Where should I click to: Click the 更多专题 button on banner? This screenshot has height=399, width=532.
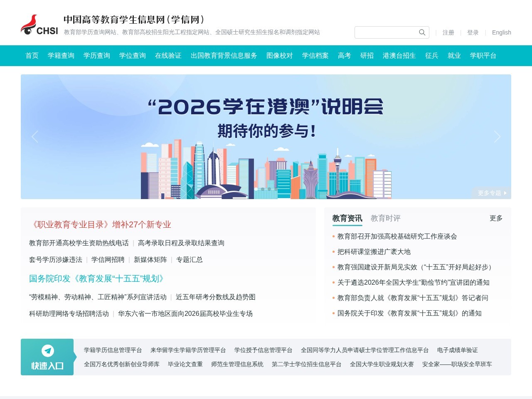click(x=492, y=193)
